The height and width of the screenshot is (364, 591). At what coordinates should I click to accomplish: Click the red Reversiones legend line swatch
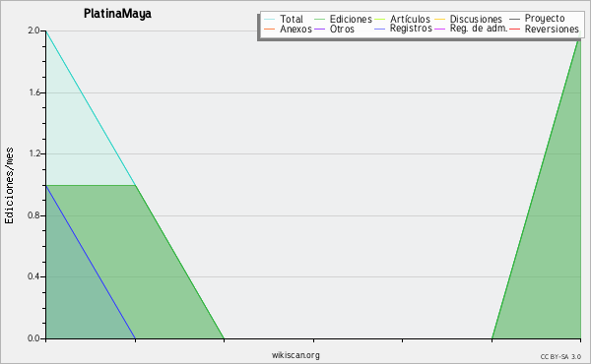point(515,29)
